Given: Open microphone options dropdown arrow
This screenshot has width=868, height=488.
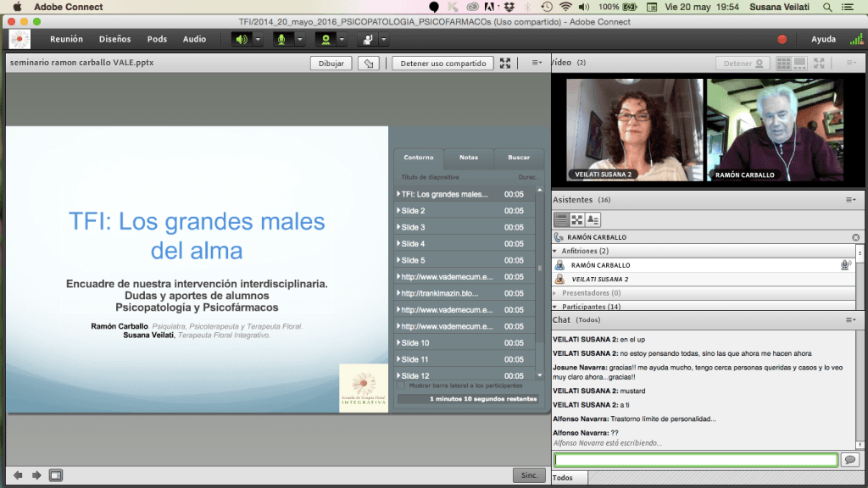Looking at the screenshot, I should point(299,39).
